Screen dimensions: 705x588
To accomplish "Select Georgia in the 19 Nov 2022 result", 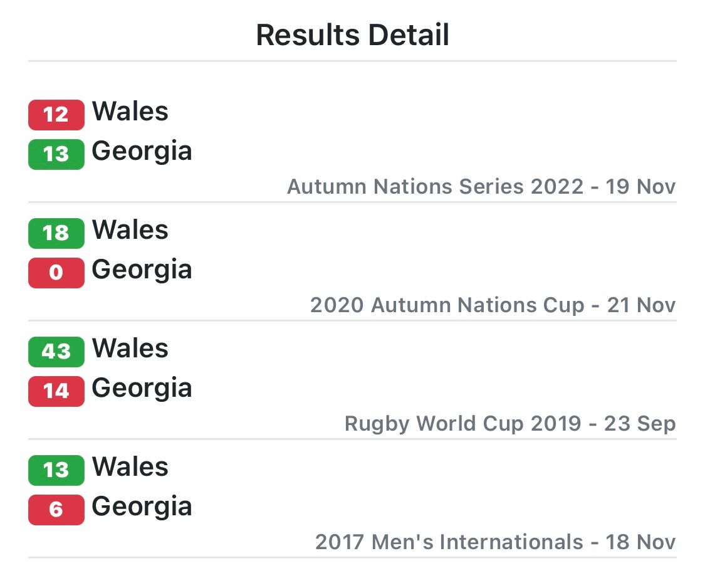I will 142,152.
